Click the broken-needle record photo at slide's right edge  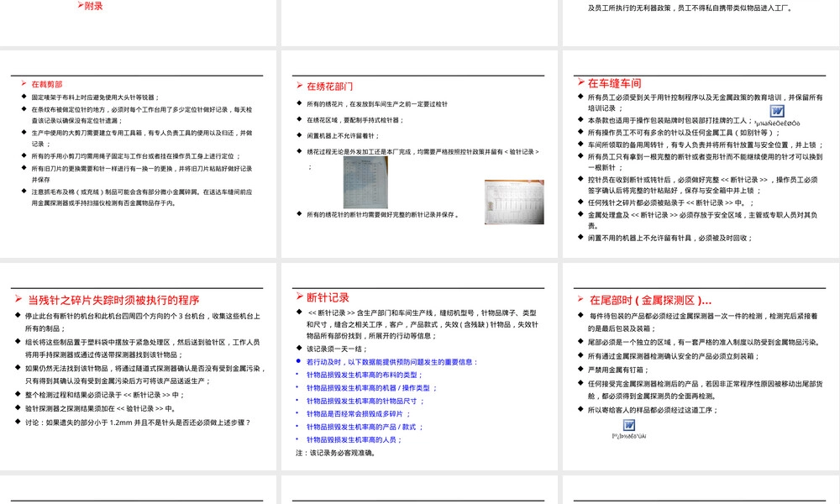coord(514,202)
